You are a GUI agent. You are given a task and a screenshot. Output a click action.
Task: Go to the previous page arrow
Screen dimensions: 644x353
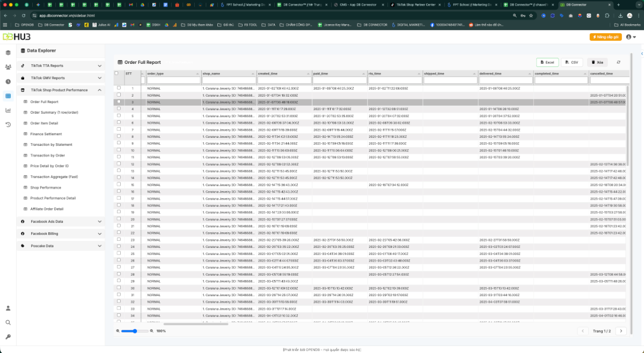click(583, 331)
